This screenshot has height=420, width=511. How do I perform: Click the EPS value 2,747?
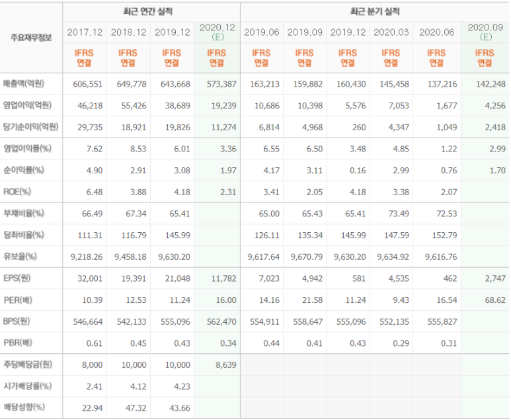[x=495, y=278]
